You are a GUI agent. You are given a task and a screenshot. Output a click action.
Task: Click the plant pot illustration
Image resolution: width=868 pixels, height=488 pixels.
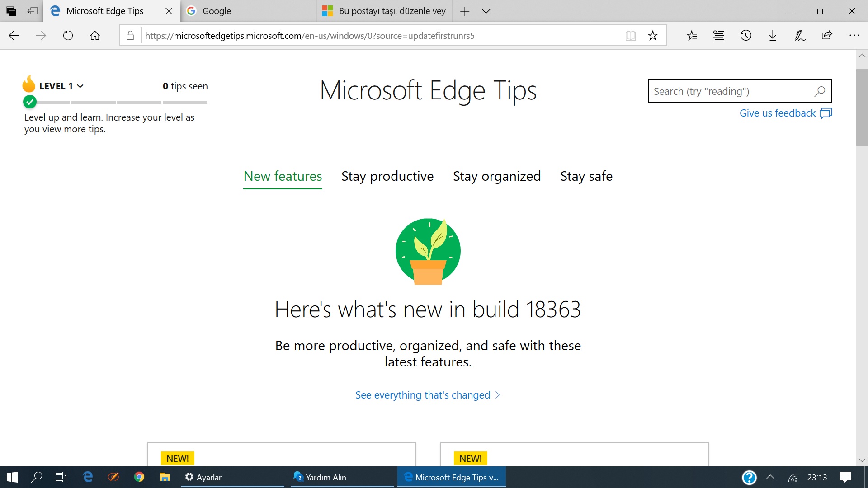(x=428, y=251)
